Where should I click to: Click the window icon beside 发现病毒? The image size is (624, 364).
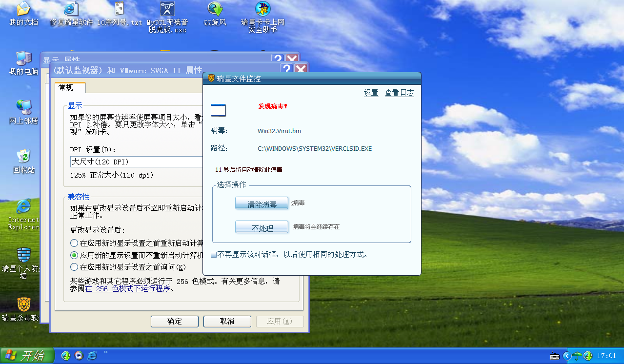[x=218, y=110]
